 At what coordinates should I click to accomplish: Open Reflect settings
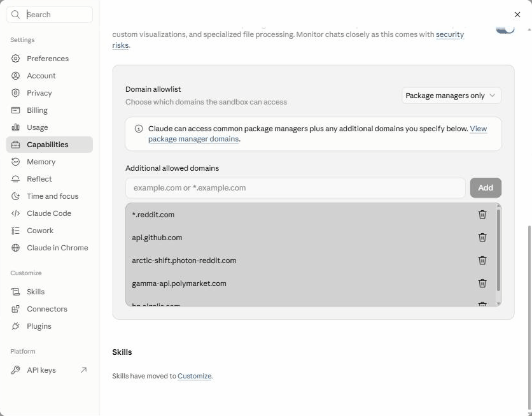coord(50,179)
